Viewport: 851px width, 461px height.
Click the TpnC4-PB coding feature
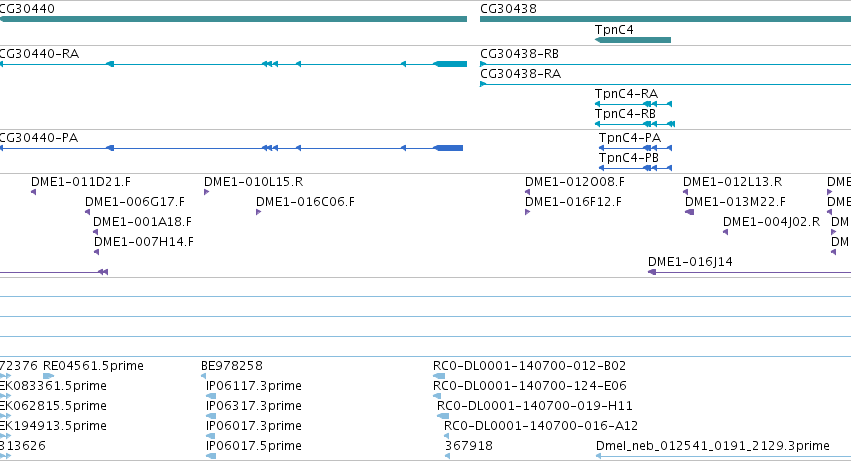636,168
